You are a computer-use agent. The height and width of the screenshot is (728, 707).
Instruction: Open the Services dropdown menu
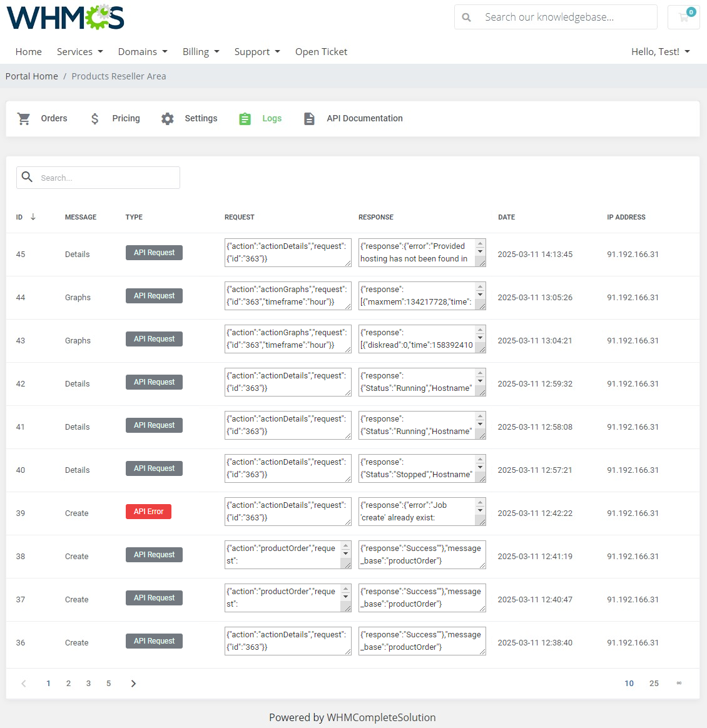click(x=79, y=51)
